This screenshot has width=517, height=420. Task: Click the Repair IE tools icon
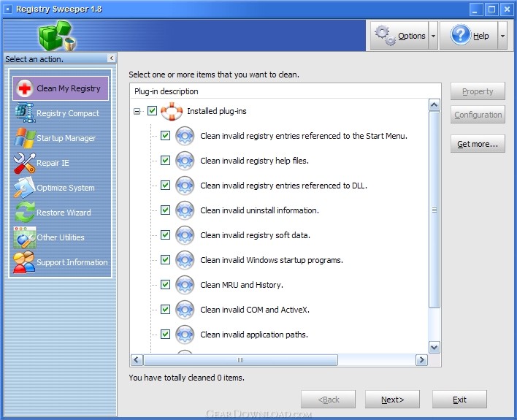click(x=25, y=163)
